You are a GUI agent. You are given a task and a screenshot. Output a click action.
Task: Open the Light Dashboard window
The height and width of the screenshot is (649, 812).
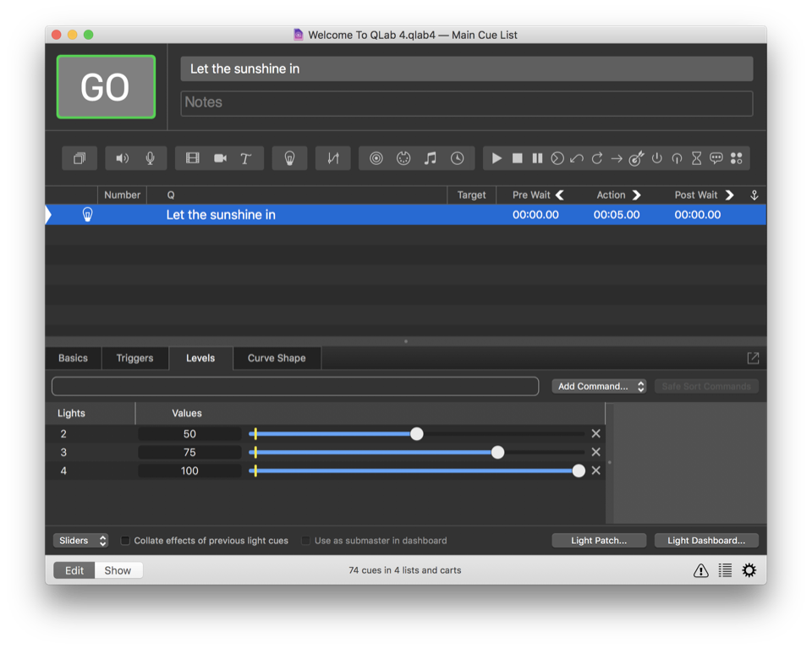coord(705,541)
